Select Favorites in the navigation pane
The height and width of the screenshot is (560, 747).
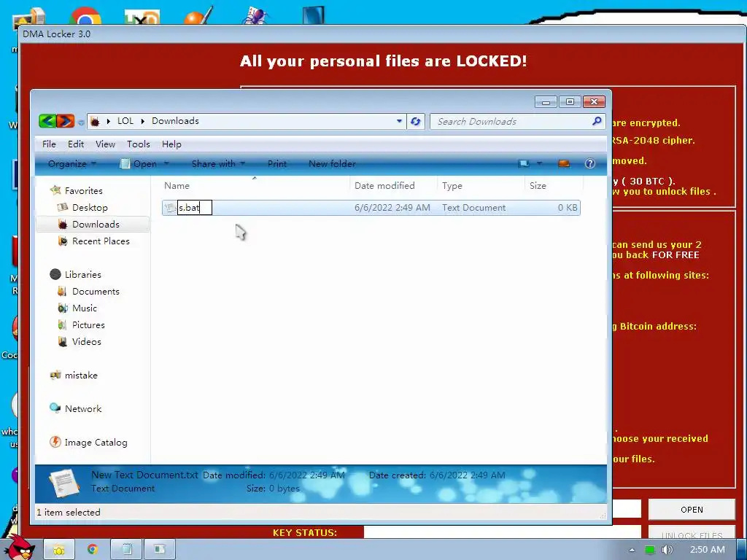83,191
